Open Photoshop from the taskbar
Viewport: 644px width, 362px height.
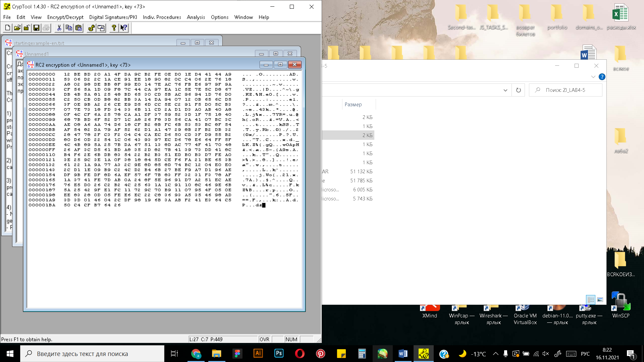279,354
